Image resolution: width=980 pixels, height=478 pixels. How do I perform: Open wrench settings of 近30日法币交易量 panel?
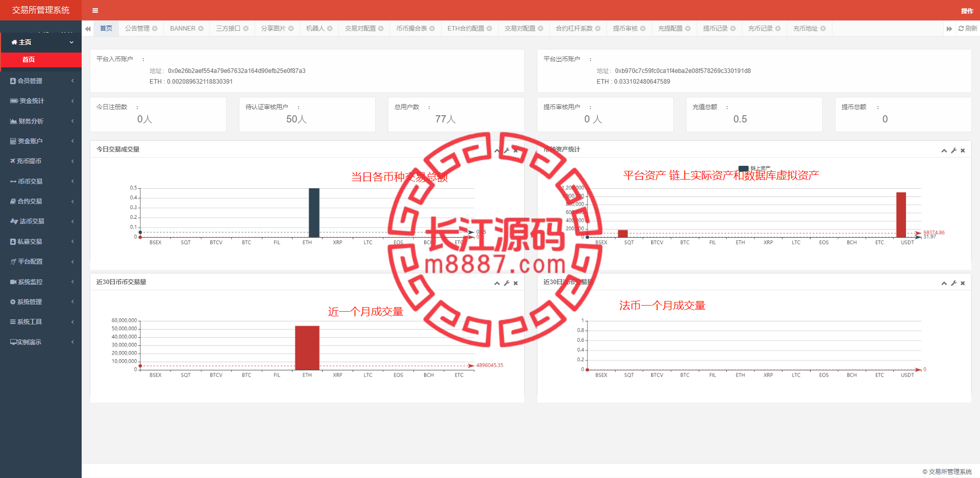(x=953, y=283)
